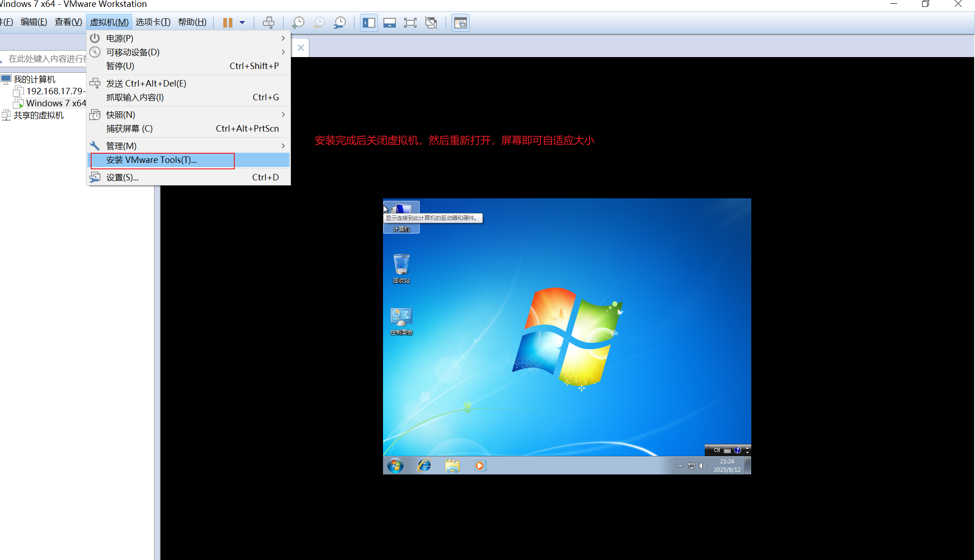Open Windows Explorer from guest taskbar
The height and width of the screenshot is (560, 975).
tap(453, 466)
